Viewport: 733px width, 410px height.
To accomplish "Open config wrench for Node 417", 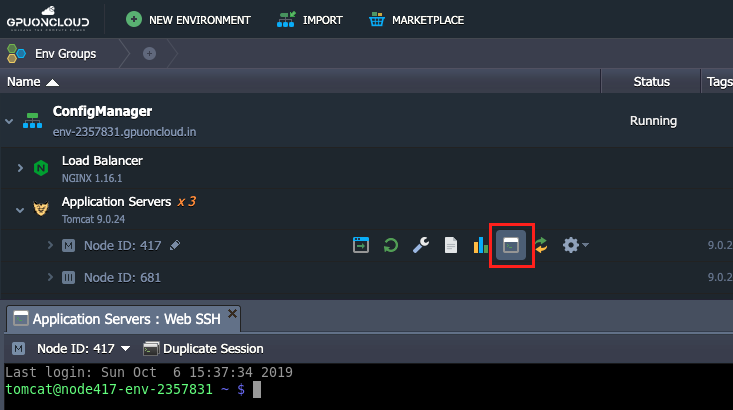I will tap(421, 245).
